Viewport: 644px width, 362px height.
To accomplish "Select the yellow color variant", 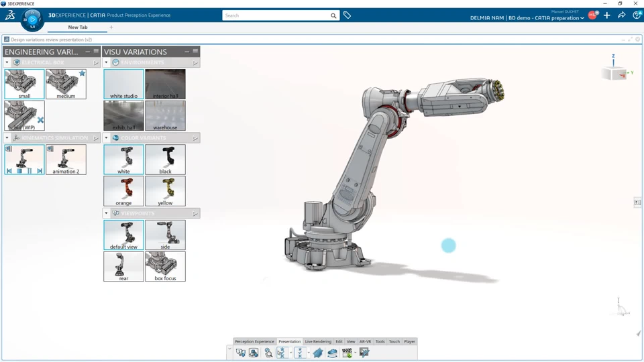I will [x=165, y=191].
